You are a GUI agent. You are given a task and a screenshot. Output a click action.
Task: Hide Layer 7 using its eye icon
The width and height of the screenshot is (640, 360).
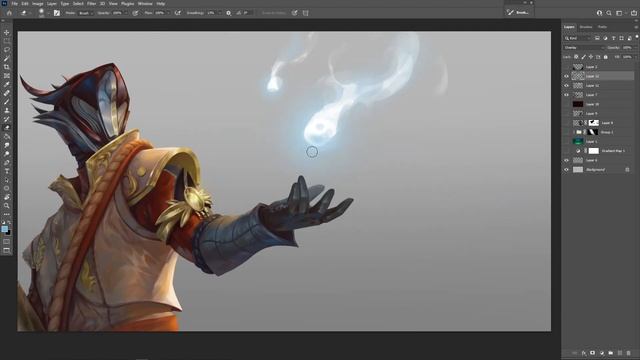click(566, 95)
